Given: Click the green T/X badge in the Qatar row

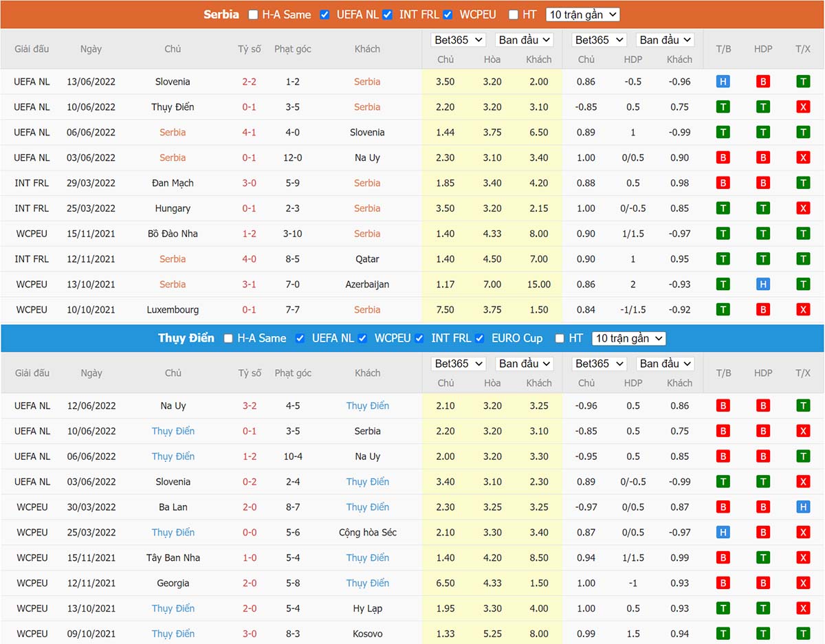Looking at the screenshot, I should pos(803,259).
